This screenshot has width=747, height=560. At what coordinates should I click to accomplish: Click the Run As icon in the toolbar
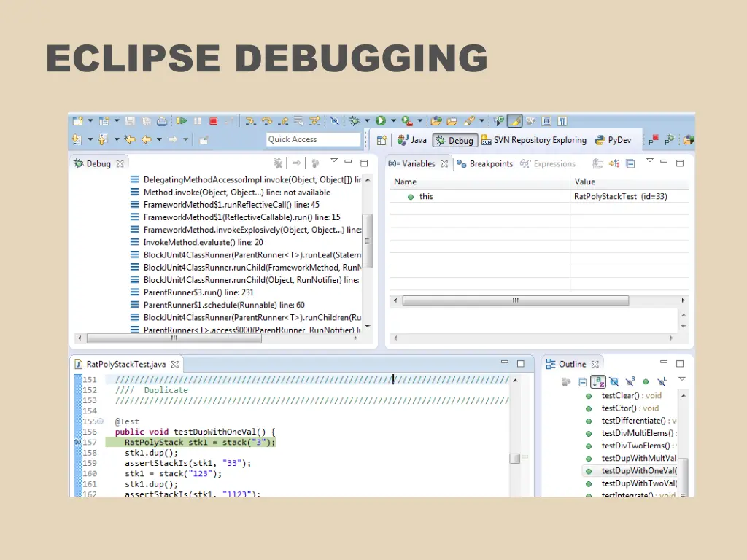(381, 120)
